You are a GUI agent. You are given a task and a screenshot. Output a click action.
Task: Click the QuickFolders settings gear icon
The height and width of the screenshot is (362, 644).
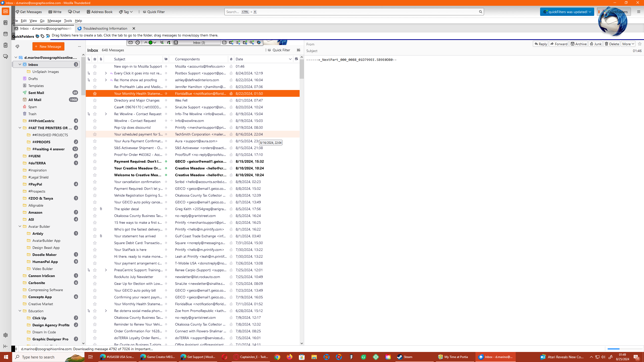point(37,36)
